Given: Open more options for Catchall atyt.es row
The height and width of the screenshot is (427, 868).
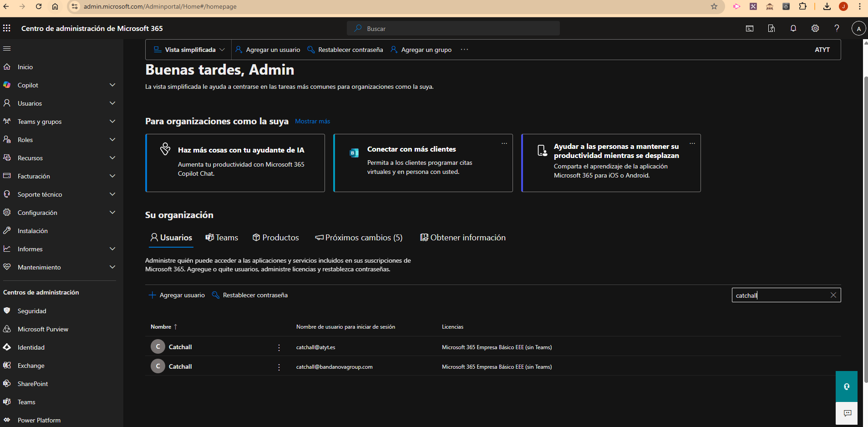Looking at the screenshot, I should [x=279, y=347].
